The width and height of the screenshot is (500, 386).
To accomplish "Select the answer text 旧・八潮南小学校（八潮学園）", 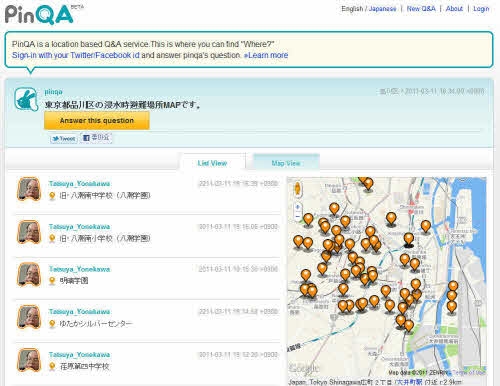I will [105, 239].
